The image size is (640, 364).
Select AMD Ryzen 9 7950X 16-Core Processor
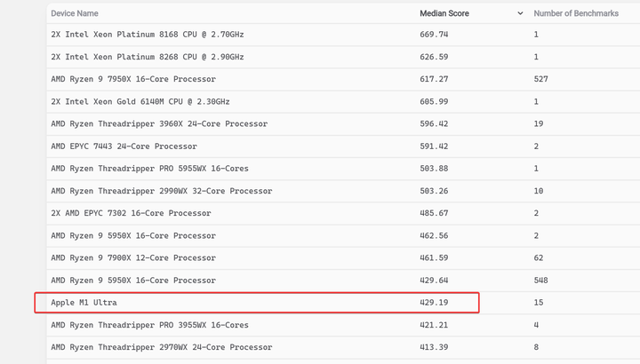click(x=133, y=79)
